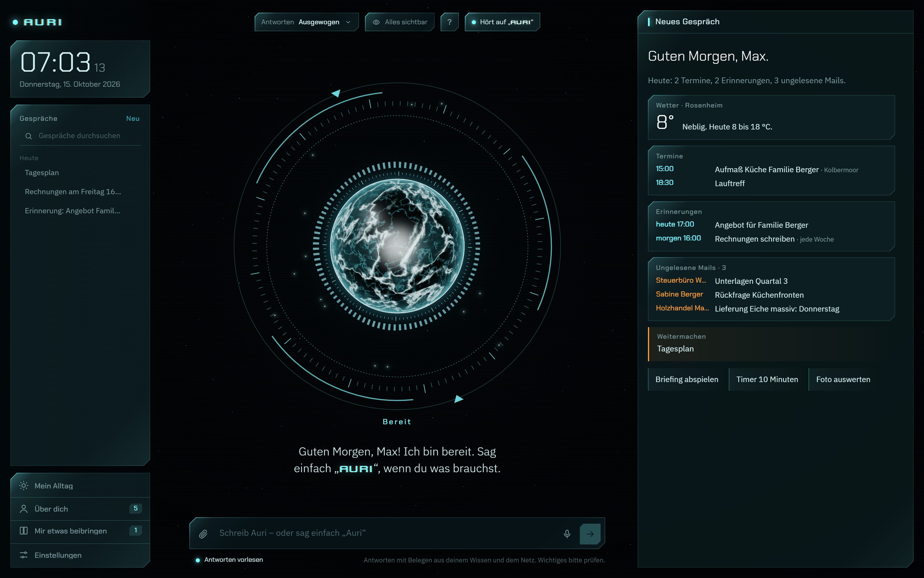The height and width of the screenshot is (578, 924).
Task: Toggle Antworten vorlesen below the message box
Action: coord(229,560)
